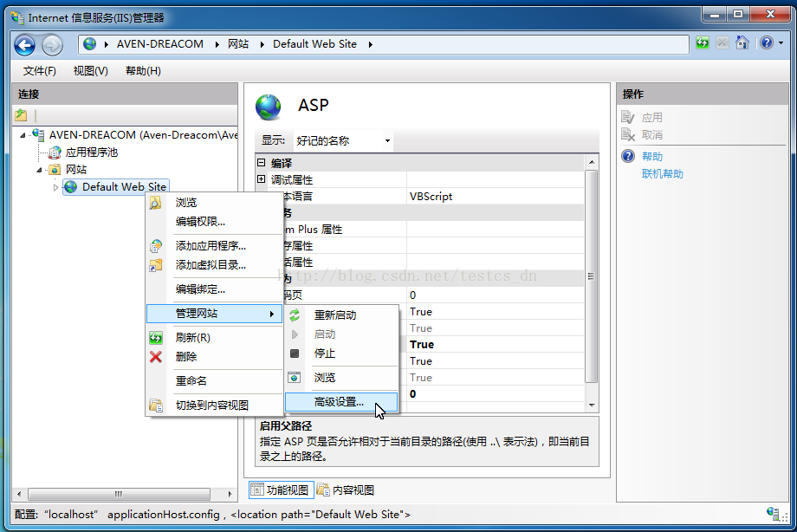Screen dimensions: 797x532
Task: Open the 管理网站 submenu entry
Action: (x=215, y=314)
